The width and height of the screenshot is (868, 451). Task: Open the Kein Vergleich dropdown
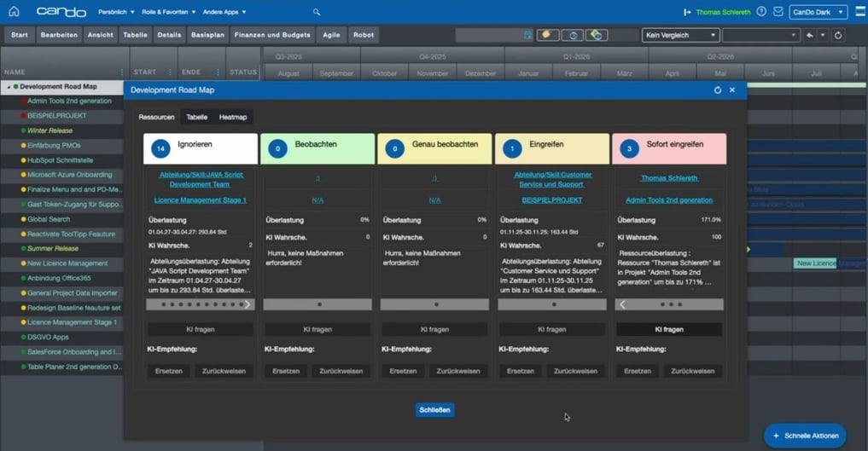pyautogui.click(x=680, y=35)
